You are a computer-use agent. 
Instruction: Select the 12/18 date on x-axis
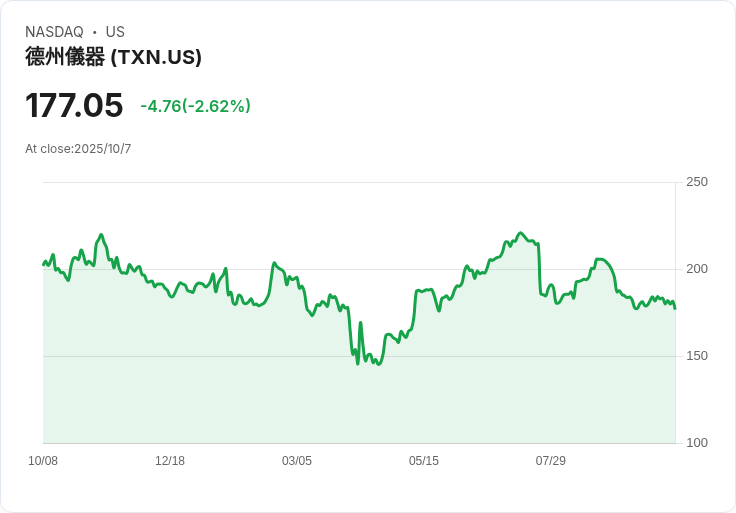click(x=170, y=461)
